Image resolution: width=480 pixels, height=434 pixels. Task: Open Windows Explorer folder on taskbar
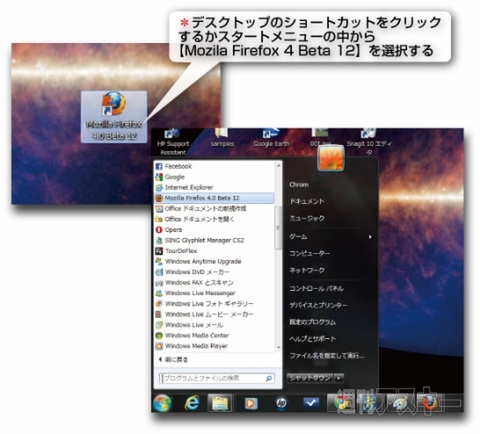point(220,403)
